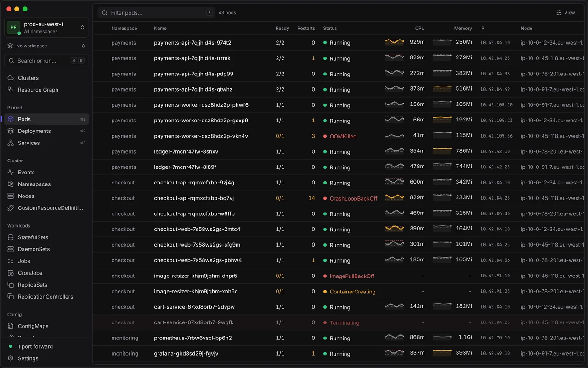Image resolution: width=588 pixels, height=368 pixels.
Task: Select pod ledger-7mcnr47lw-8shxv name
Action: [186, 152]
